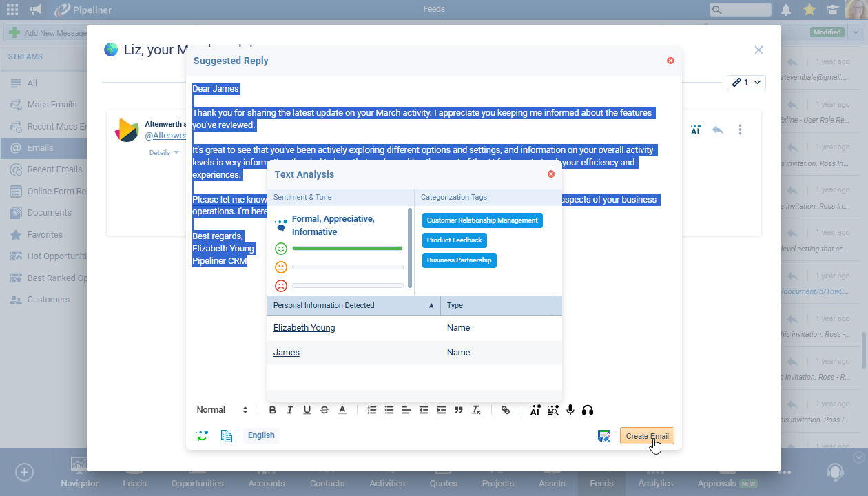Click the AI assistant icon in editor toolbar
The height and width of the screenshot is (496, 868).
[x=535, y=410]
